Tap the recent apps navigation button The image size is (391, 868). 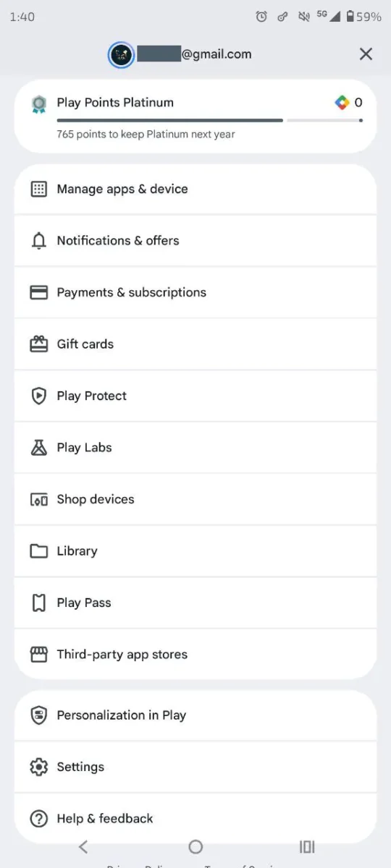tap(307, 846)
